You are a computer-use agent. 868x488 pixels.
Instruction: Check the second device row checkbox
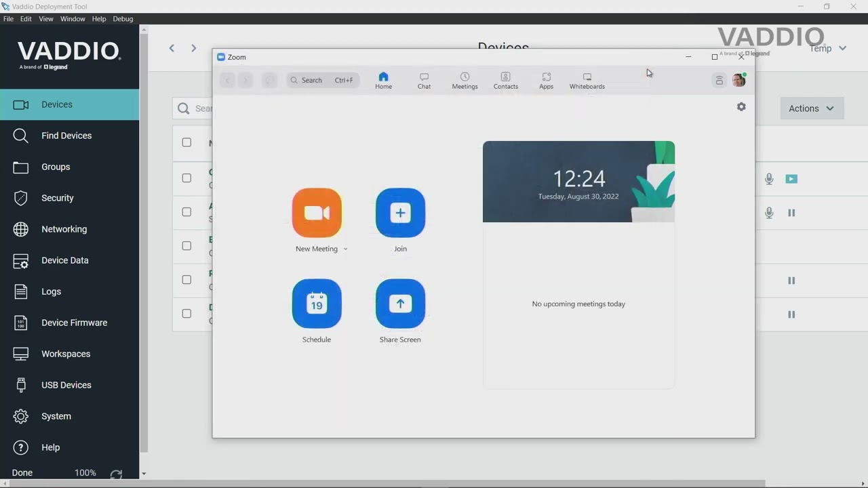click(x=186, y=211)
